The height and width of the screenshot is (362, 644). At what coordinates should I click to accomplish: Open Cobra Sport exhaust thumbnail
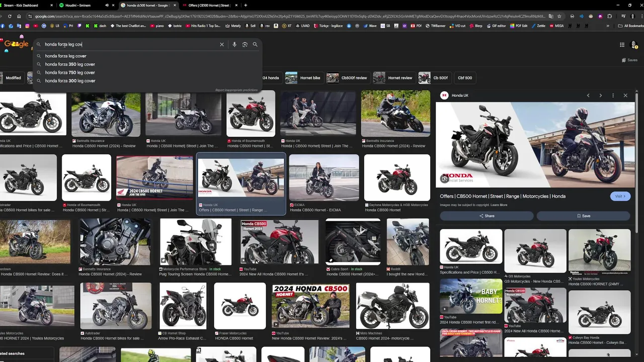pyautogui.click(x=353, y=241)
